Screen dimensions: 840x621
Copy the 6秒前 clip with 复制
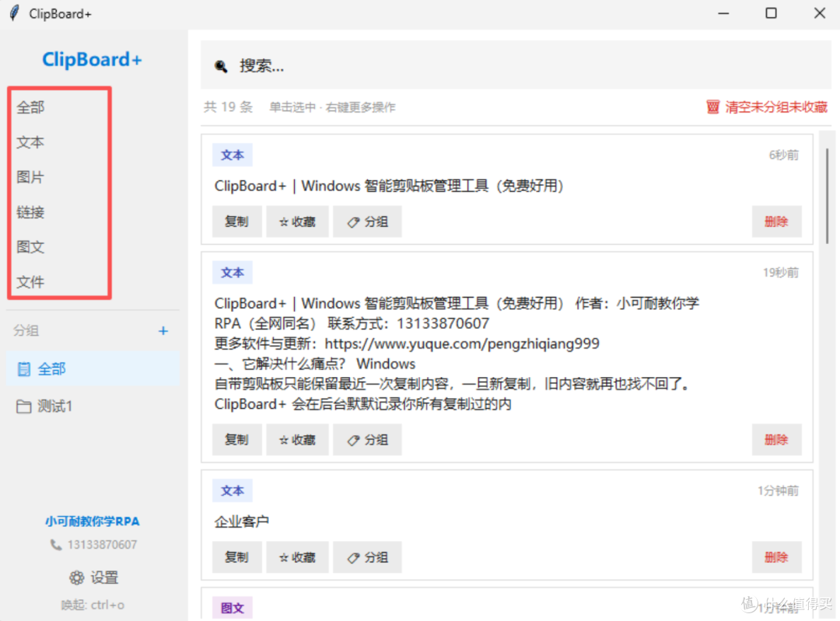236,222
